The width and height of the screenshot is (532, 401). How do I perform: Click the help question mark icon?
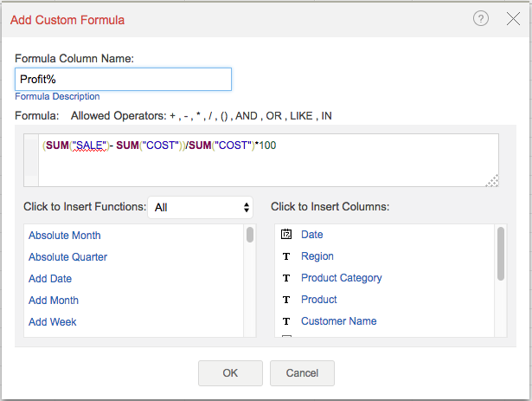click(481, 18)
